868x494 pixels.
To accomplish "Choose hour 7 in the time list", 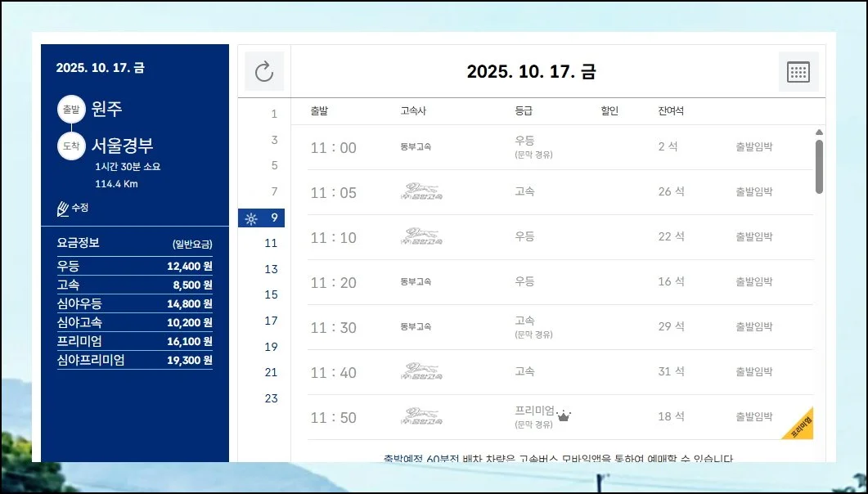I will point(274,191).
